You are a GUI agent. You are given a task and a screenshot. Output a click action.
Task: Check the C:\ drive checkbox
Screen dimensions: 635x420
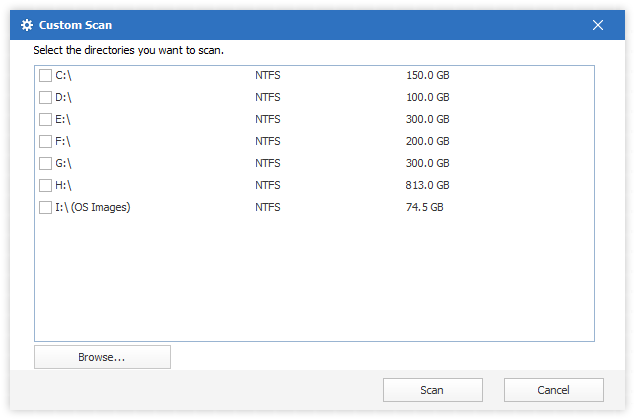point(45,75)
